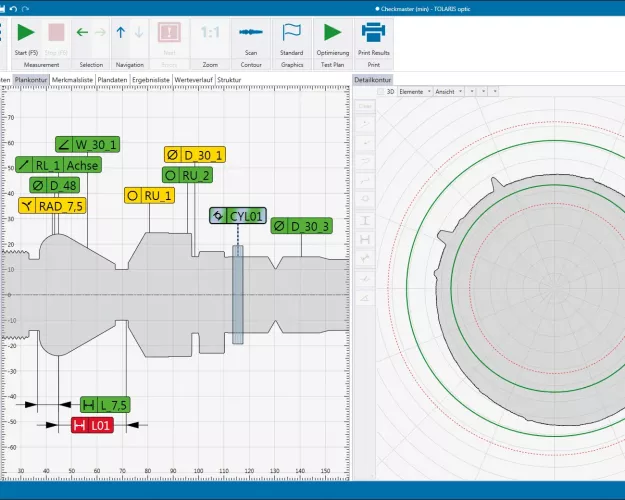625x500 pixels.
Task: Expand the Ansicht dropdown
Action: coord(446,91)
